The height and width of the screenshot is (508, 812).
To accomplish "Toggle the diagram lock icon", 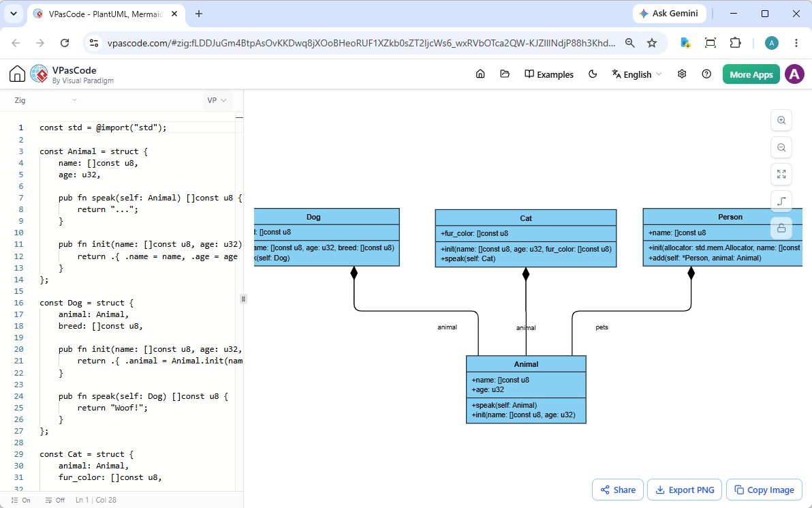I will coord(781,228).
